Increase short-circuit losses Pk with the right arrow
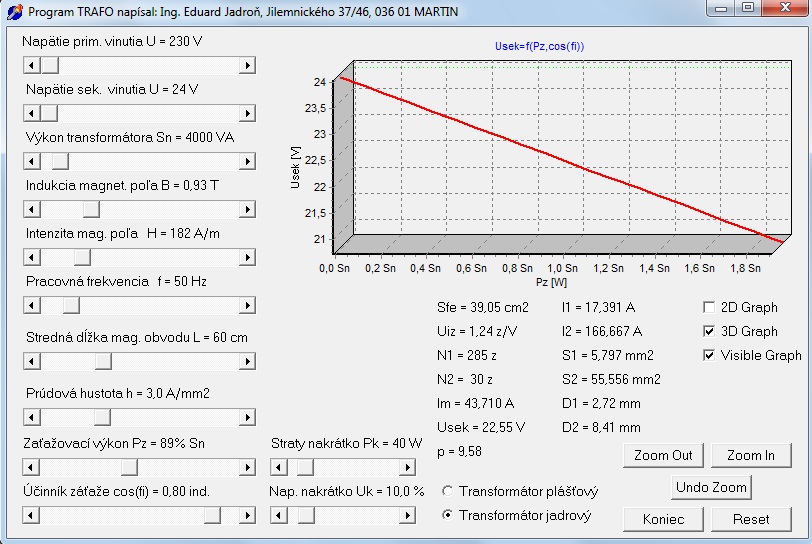Viewport: 812px width, 544px height. pos(408,467)
